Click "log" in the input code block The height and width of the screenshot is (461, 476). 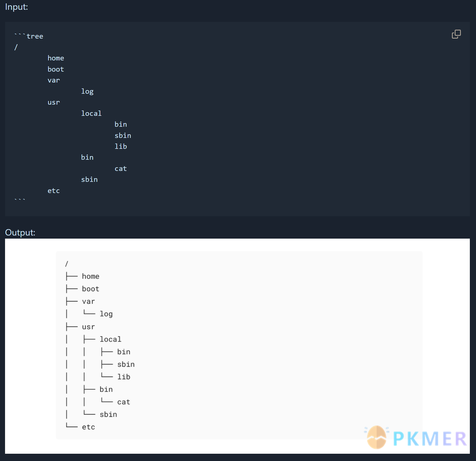coord(87,91)
